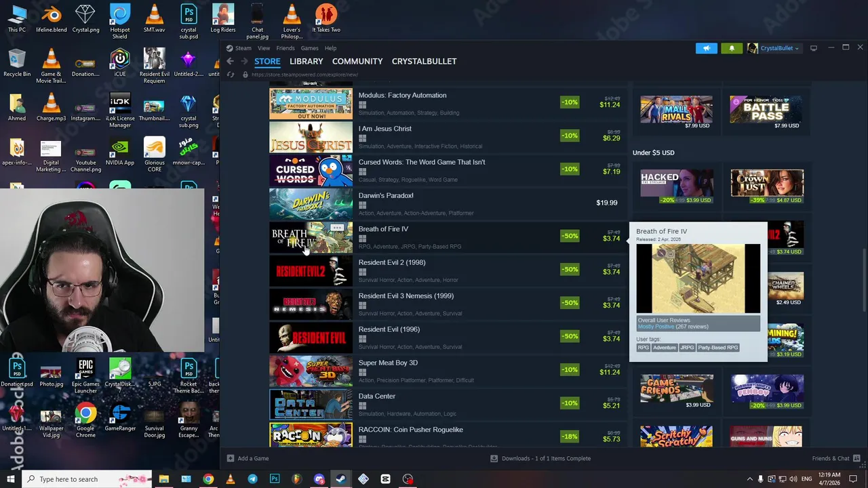The image size is (868, 488).
Task: Open Photoshop from the taskbar
Action: click(275, 479)
